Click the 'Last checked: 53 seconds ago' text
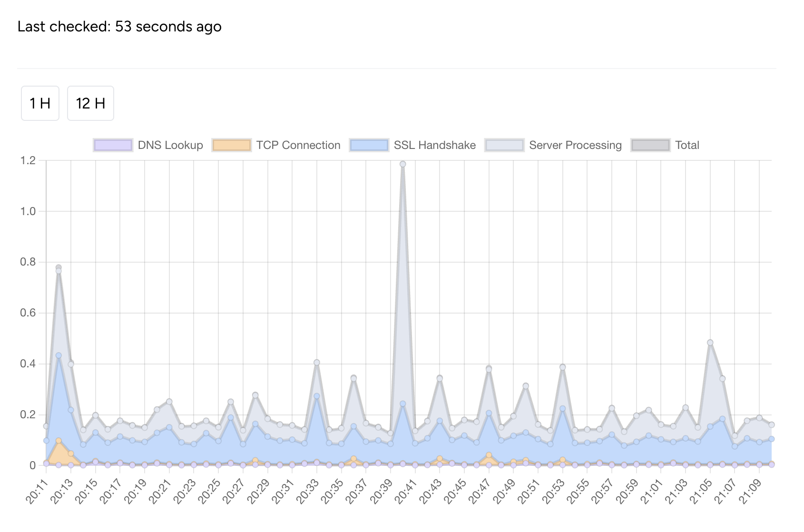This screenshot has width=804, height=532. tap(119, 26)
